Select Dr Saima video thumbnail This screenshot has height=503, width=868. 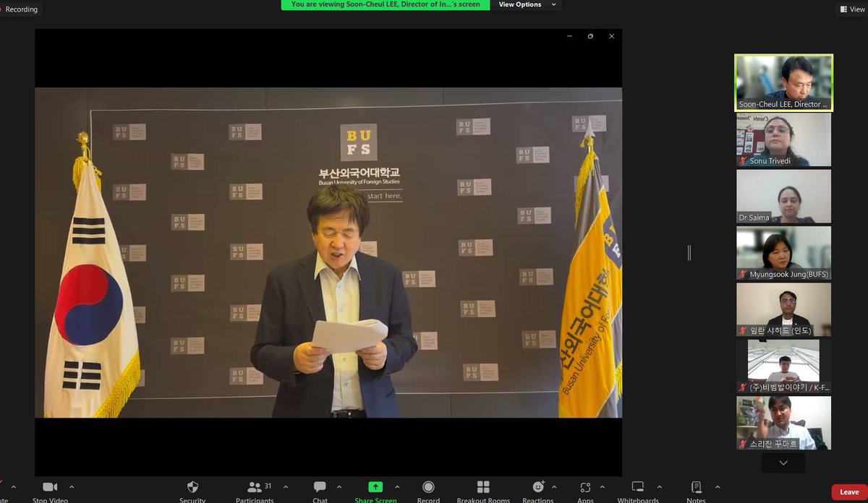[783, 197]
